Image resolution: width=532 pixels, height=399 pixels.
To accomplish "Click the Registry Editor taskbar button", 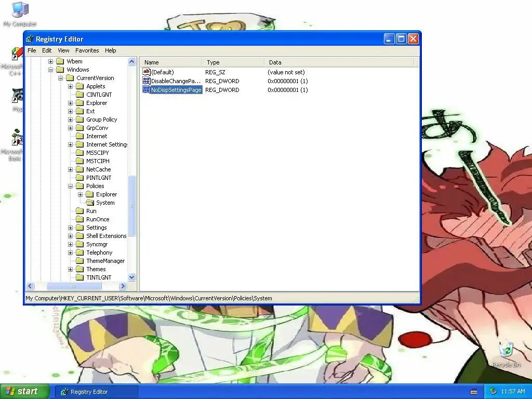I will pyautogui.click(x=97, y=392).
